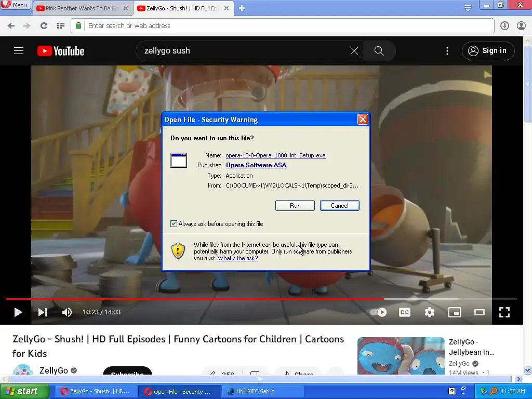532x399 pixels.
Task: Open the YouTube hamburger guide menu
Action: (19, 51)
